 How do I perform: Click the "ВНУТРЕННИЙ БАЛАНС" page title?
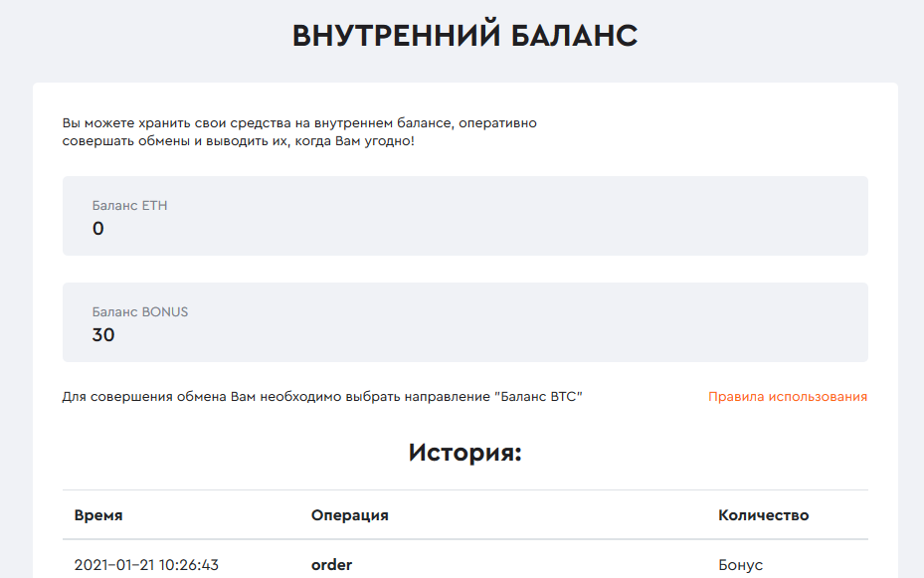pyautogui.click(x=462, y=33)
